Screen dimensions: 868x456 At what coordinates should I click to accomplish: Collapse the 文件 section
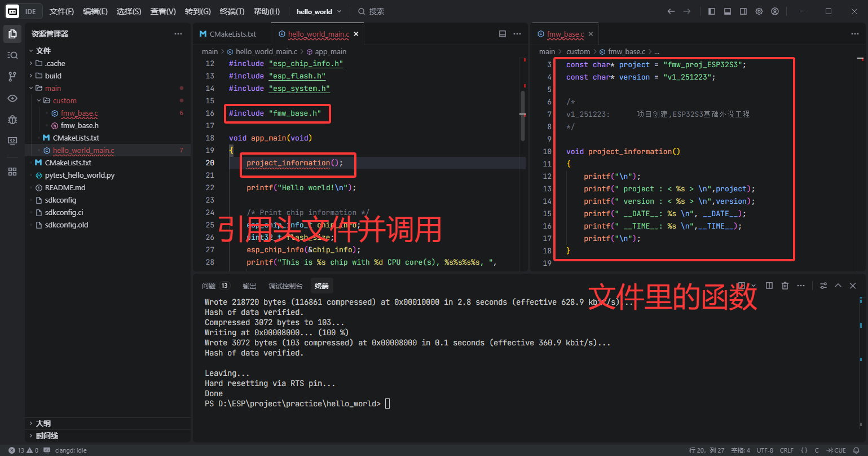click(42, 51)
